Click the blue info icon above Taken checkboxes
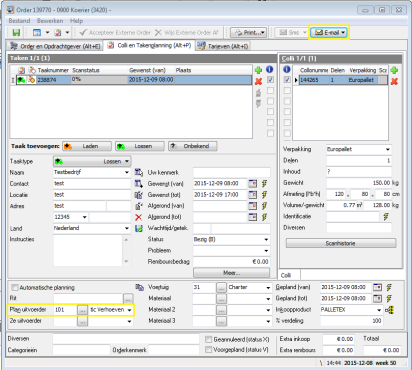The width and height of the screenshot is (412, 370). pyautogui.click(x=270, y=69)
